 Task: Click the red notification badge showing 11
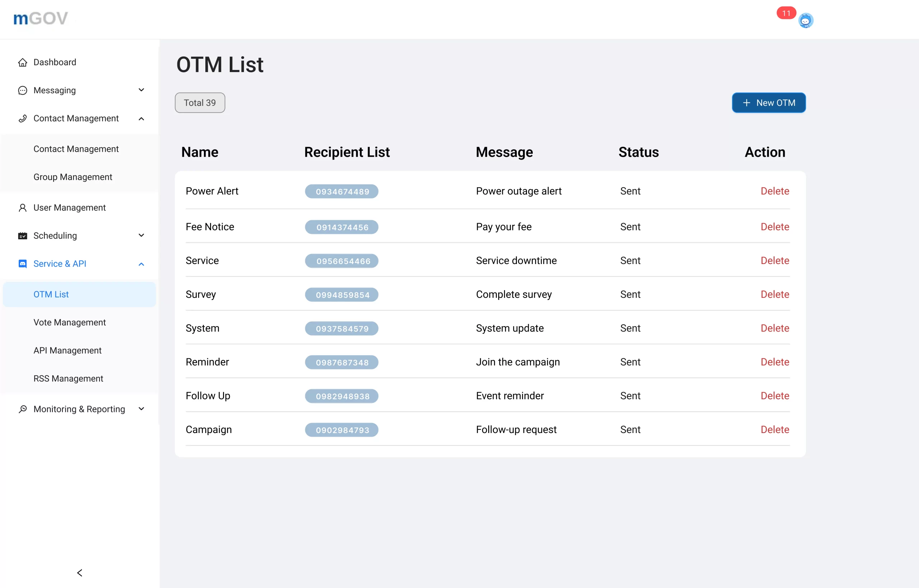[786, 13]
